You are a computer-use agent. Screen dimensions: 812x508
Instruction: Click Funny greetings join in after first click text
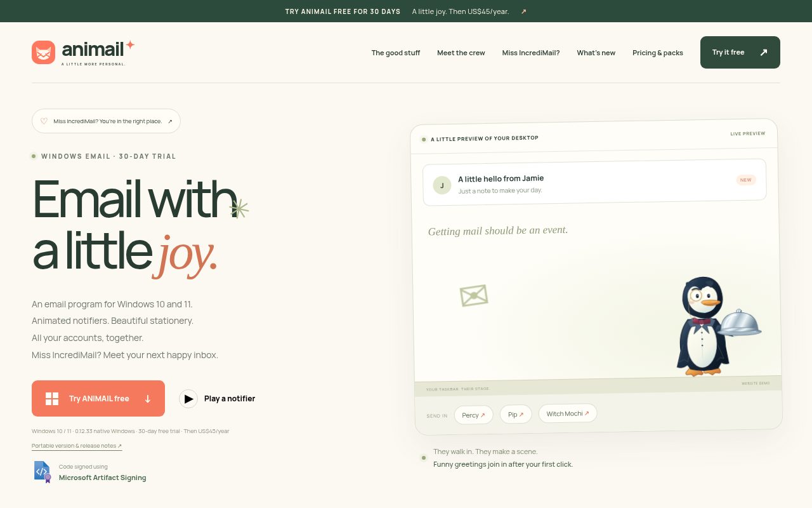pos(503,464)
